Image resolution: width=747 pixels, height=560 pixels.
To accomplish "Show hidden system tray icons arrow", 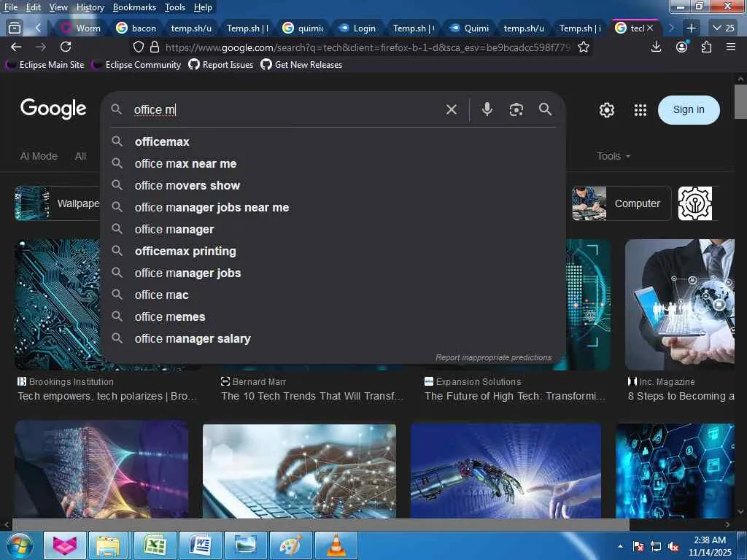I will (x=620, y=546).
